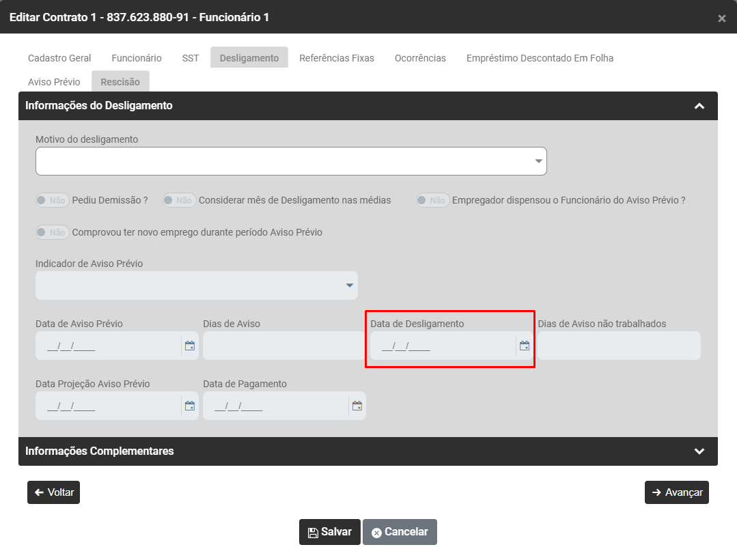Viewport: 737px width, 560px height.
Task: Select the Rescisão sub-tab
Action: [120, 82]
